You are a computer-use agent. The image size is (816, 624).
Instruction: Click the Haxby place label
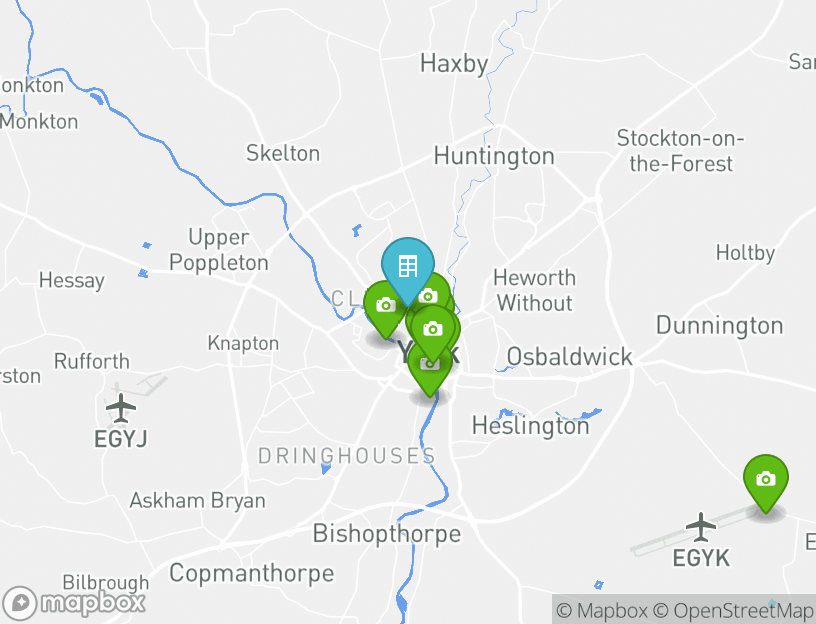pos(454,64)
